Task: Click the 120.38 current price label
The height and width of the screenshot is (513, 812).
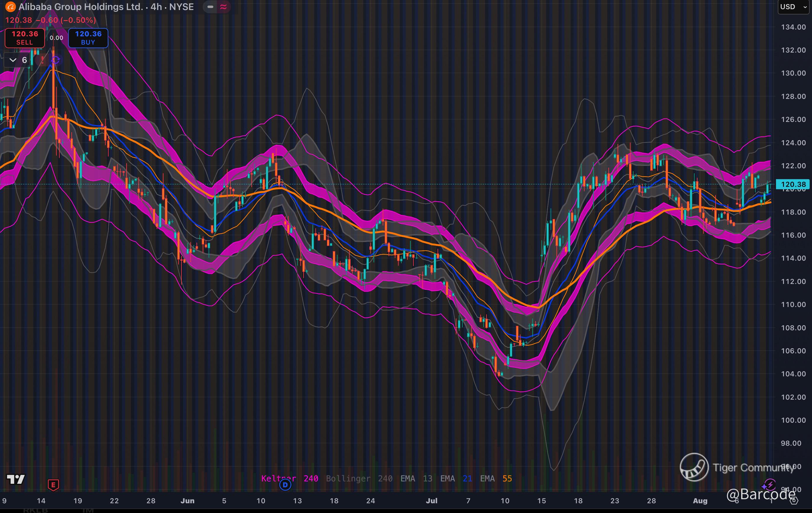Action: point(793,184)
